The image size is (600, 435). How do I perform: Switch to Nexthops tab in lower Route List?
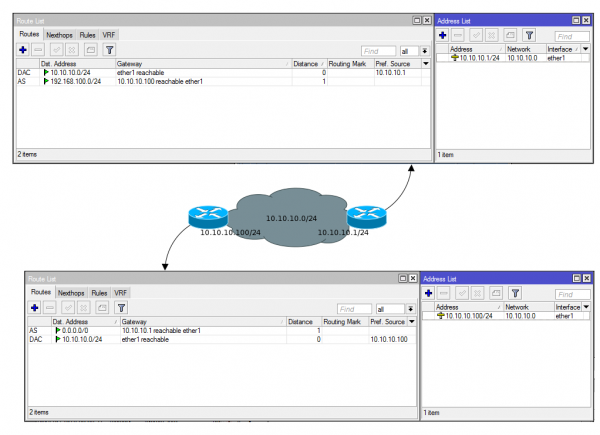71,293
